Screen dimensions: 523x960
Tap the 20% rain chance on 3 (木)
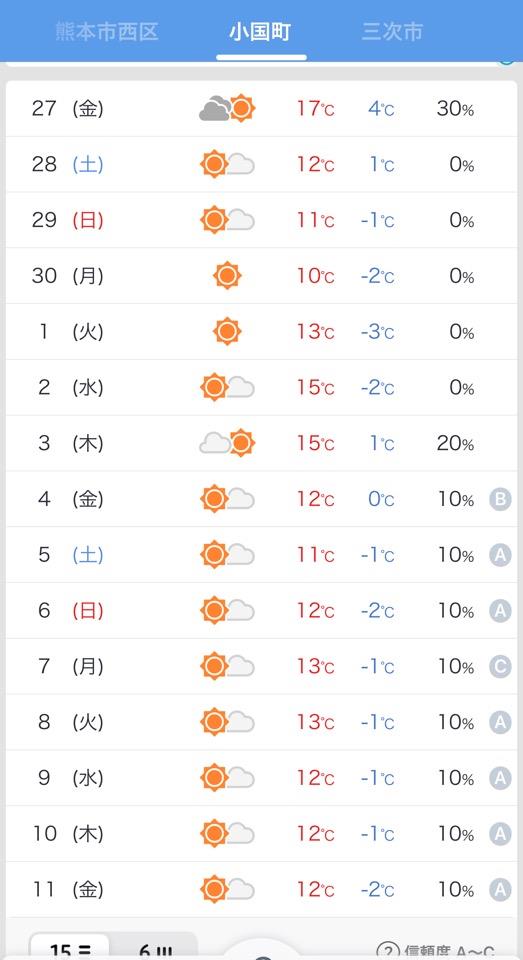pyautogui.click(x=455, y=443)
